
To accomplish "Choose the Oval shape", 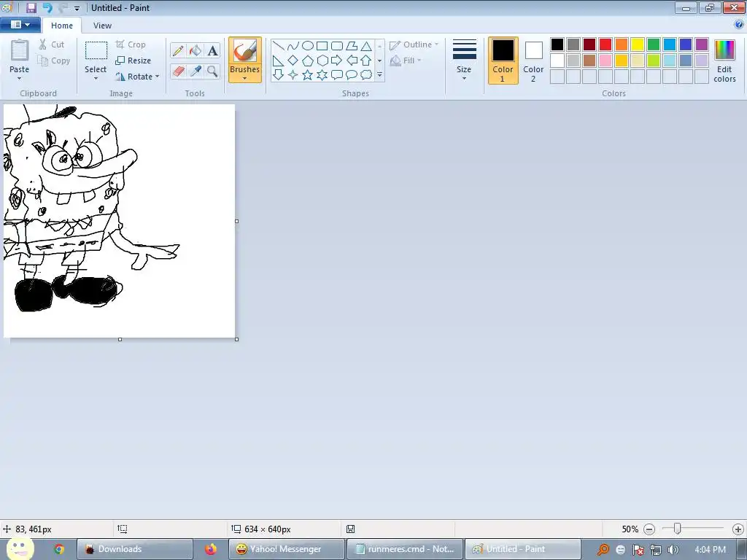I will pyautogui.click(x=308, y=46).
